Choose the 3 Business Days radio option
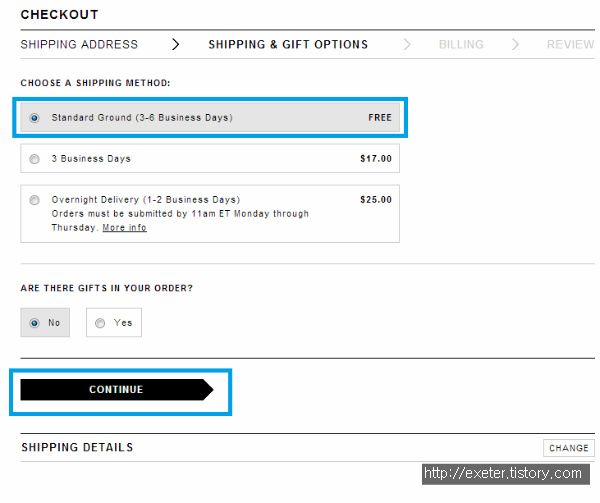Image resolution: width=600 pixels, height=503 pixels. tap(35, 159)
